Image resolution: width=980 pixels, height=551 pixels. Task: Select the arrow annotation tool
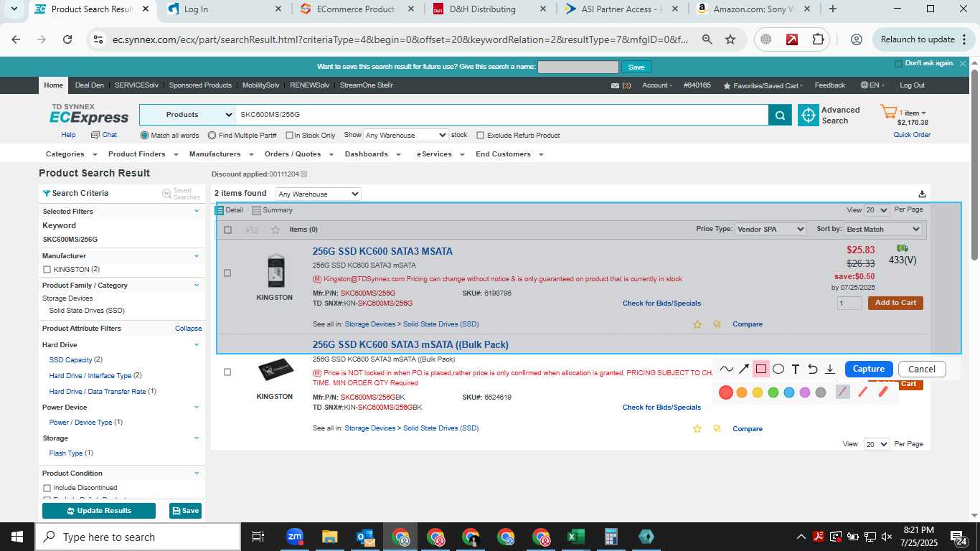744,369
